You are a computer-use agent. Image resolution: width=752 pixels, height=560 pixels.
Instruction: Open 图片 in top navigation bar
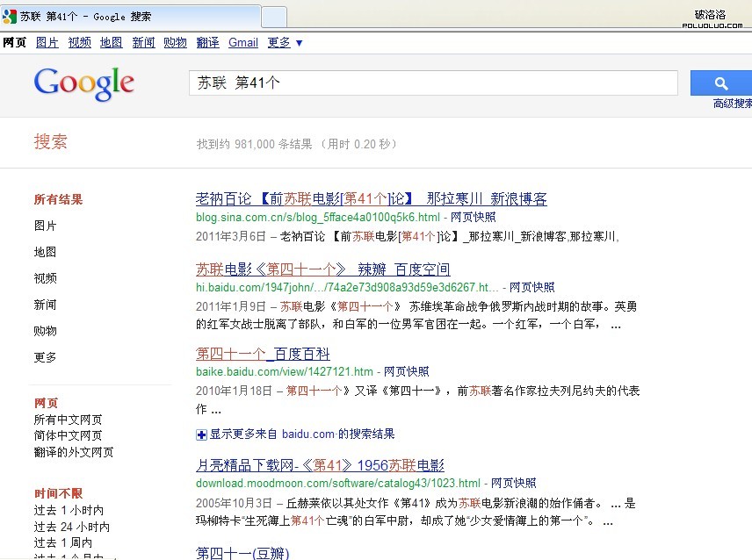(x=47, y=42)
